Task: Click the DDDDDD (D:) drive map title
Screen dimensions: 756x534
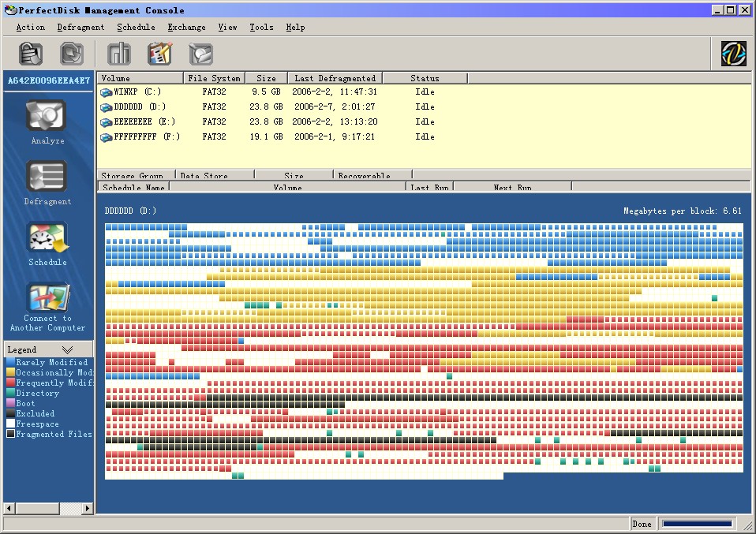Action: (130, 211)
